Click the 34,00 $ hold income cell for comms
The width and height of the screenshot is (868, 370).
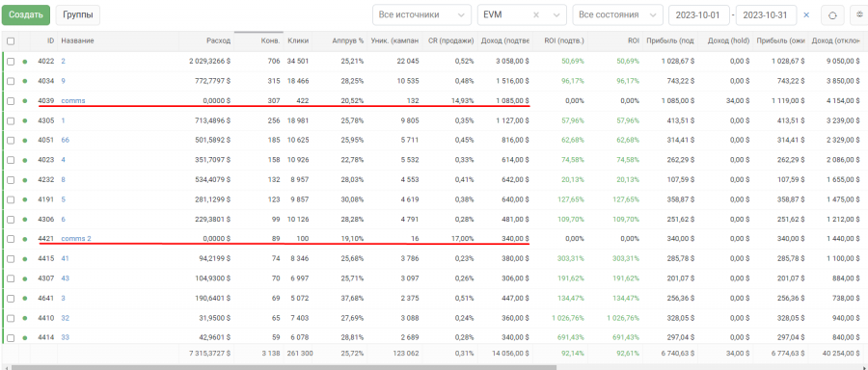point(739,100)
